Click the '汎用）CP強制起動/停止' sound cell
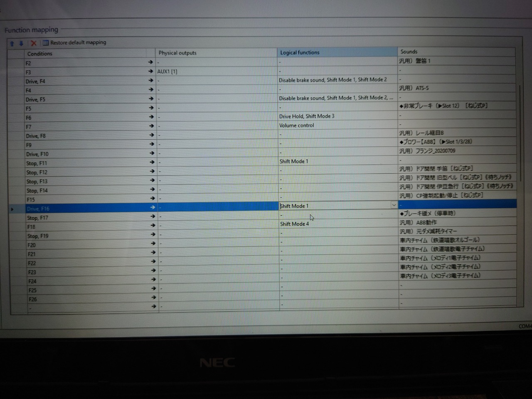The image size is (532, 399). pyautogui.click(x=457, y=195)
